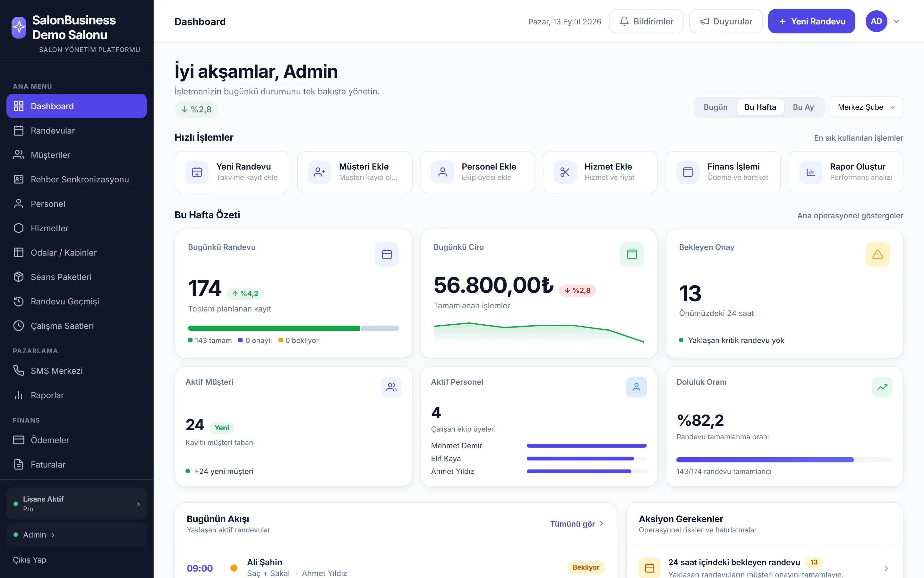
Task: Click the megaphone icon in Duyurular button
Action: 705,22
